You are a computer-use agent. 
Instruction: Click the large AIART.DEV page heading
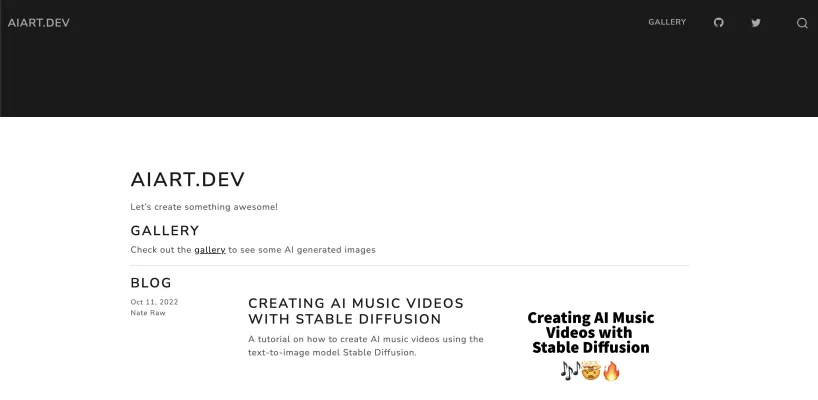tap(187, 180)
